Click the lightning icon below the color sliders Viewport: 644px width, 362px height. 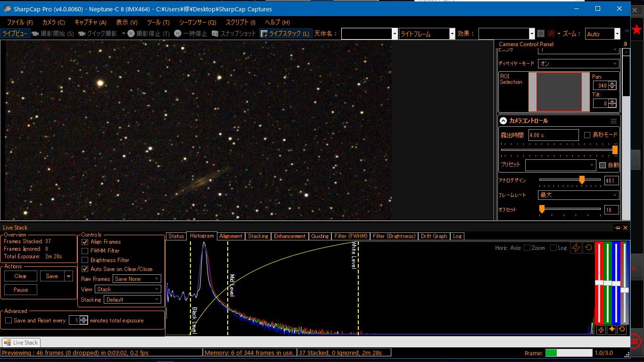tap(601, 330)
